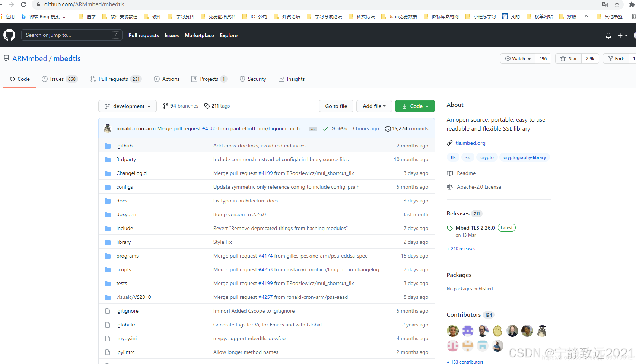
Task: Open the Projects tab
Action: click(x=209, y=79)
